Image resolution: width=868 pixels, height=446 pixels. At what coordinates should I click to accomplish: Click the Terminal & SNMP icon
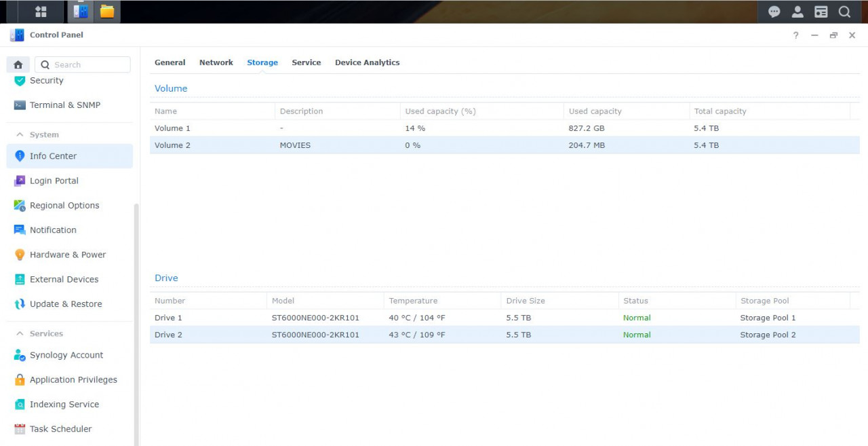coord(20,105)
